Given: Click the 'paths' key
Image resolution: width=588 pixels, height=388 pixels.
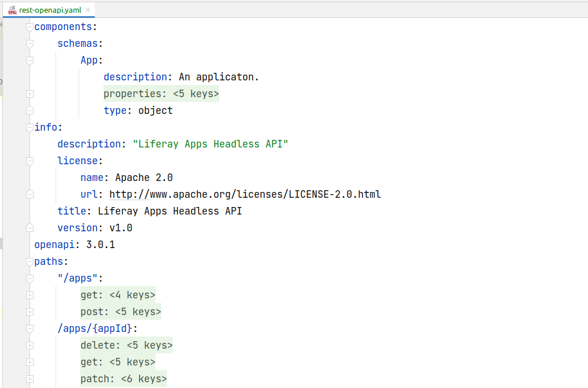Looking at the screenshot, I should 49,261.
